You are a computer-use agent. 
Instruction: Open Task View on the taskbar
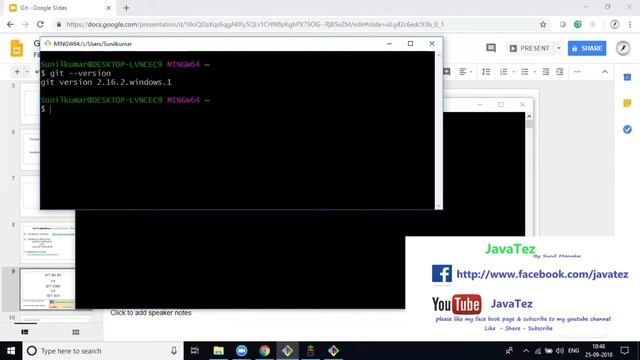coord(195,351)
